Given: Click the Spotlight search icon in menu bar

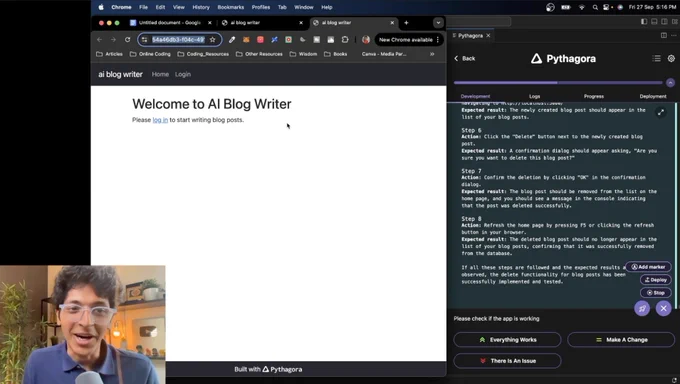Looking at the screenshot, I should click(x=595, y=7).
